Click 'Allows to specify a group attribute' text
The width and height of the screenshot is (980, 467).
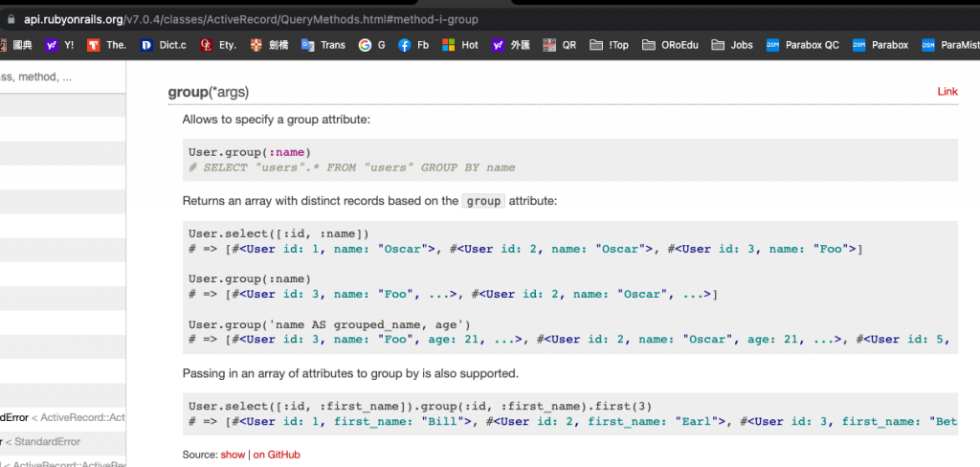tap(277, 120)
